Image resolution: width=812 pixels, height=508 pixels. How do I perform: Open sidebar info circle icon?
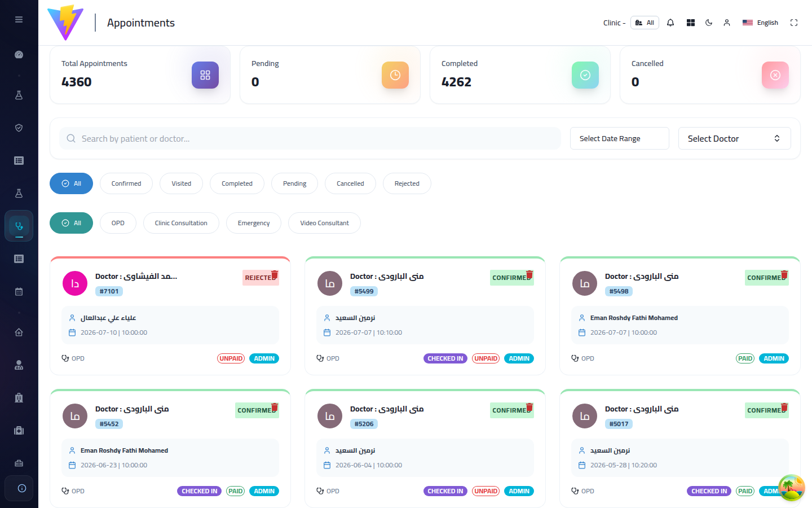pos(21,488)
